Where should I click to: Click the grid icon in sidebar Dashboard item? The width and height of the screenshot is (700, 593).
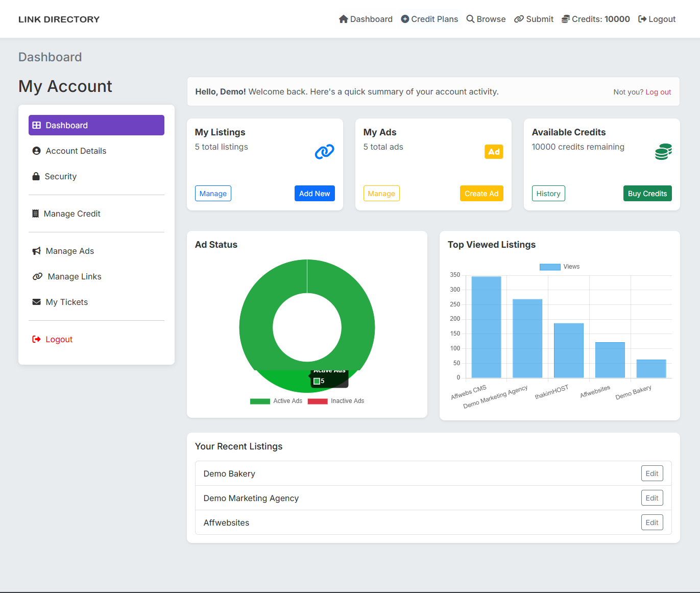37,125
